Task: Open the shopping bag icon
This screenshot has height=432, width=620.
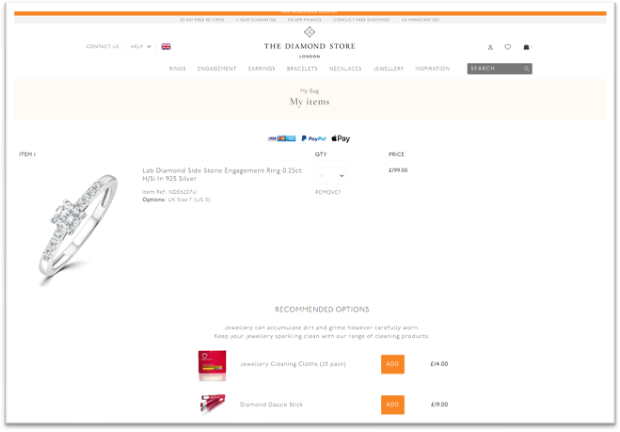Action: (x=526, y=47)
